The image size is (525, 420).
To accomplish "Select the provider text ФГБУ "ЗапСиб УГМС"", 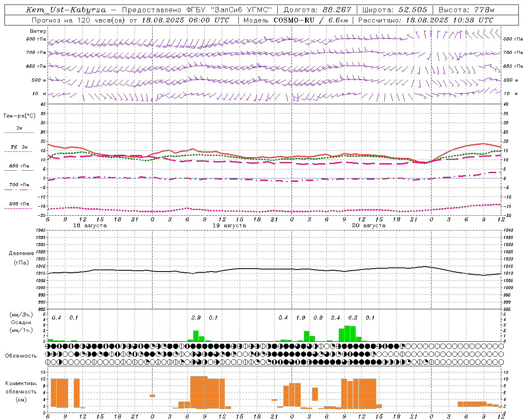I will [x=228, y=10].
